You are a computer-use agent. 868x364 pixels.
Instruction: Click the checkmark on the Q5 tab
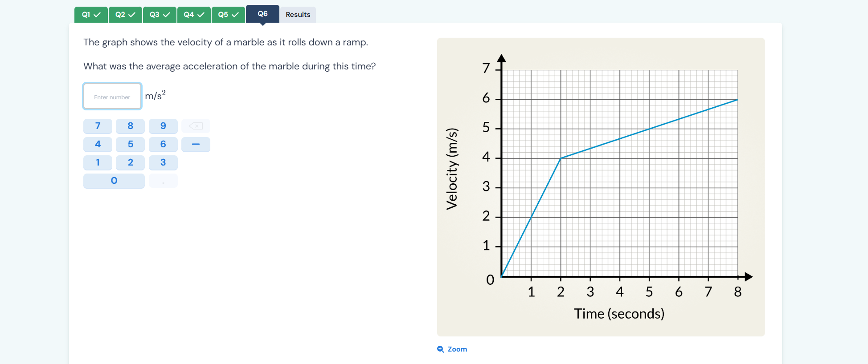click(x=235, y=14)
